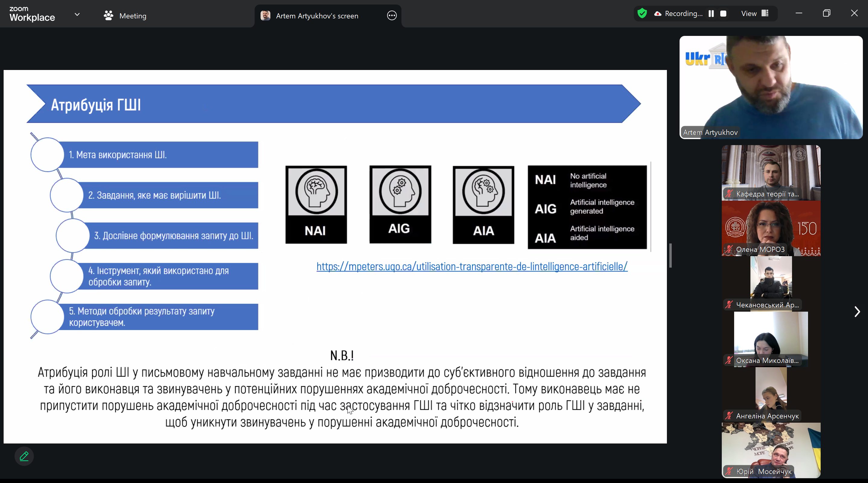Restore down the Zoom window
Screen dimensions: 868x483
[x=826, y=13]
